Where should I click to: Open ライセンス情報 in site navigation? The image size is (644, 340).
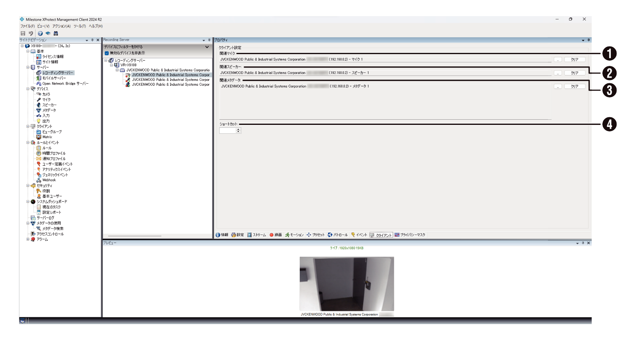[53, 57]
